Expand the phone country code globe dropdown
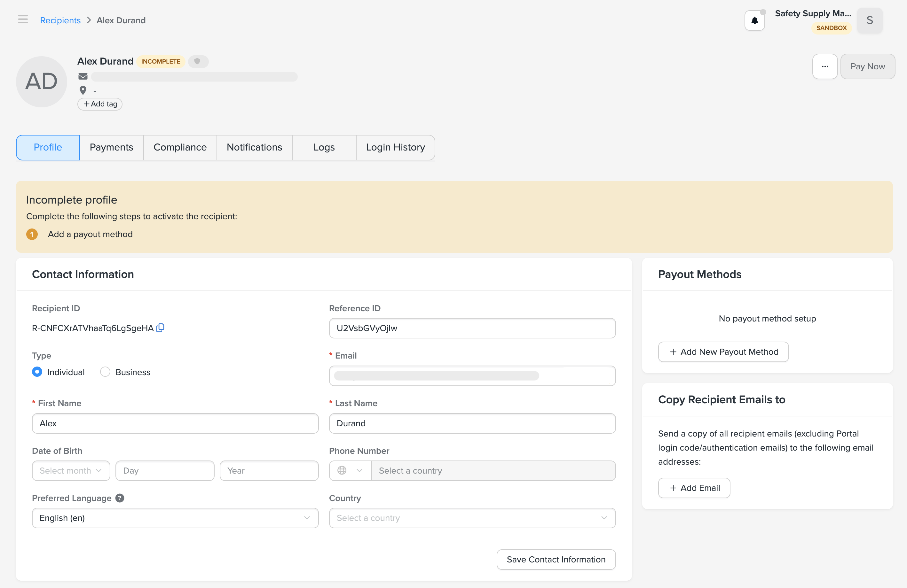 tap(350, 471)
